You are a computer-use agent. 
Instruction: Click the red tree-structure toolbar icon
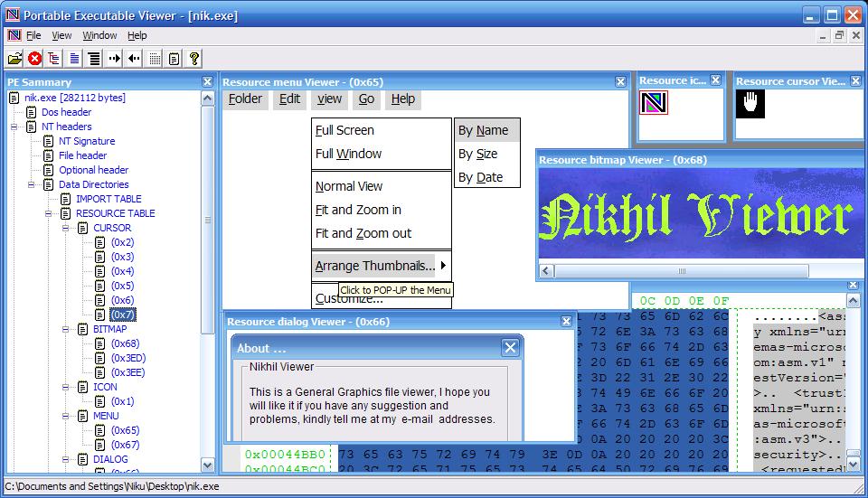pyautogui.click(x=53, y=58)
